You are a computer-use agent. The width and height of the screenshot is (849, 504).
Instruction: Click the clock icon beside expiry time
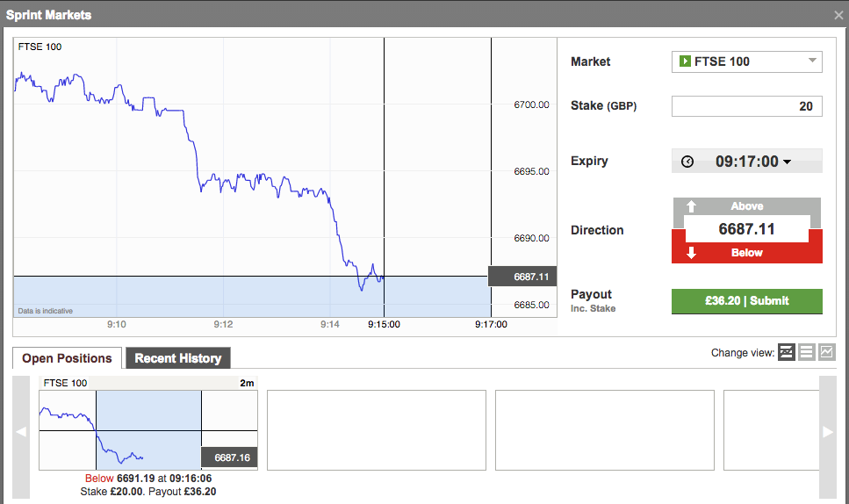coord(687,162)
